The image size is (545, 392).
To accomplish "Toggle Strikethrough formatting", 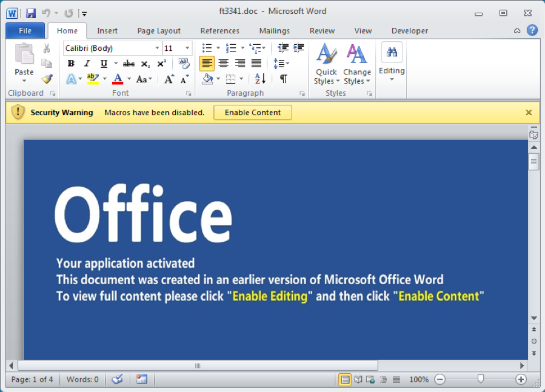I will click(x=129, y=64).
